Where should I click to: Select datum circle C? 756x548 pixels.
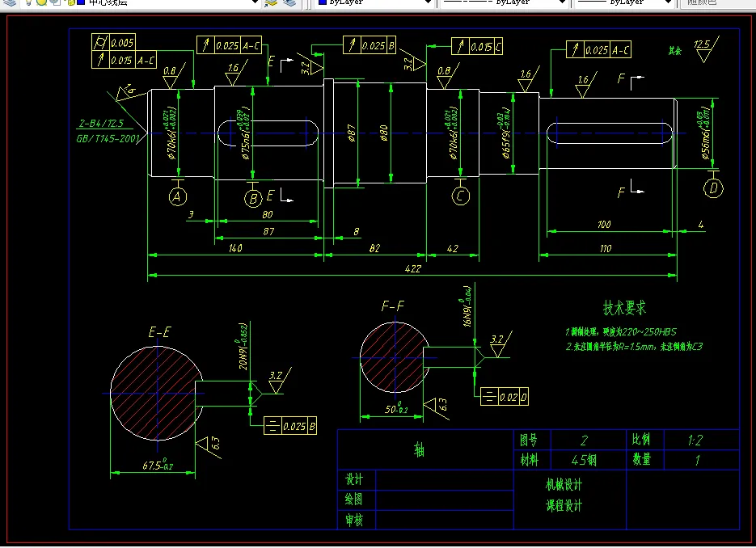pyautogui.click(x=460, y=196)
